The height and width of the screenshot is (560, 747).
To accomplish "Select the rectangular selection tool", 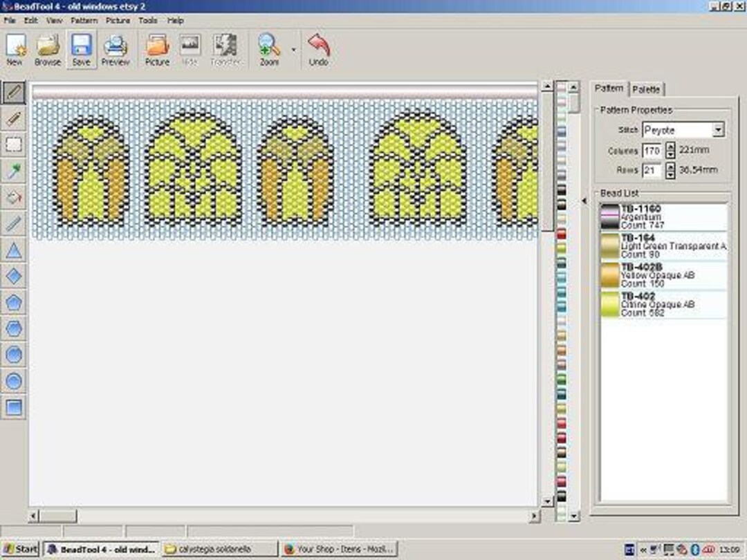I will pyautogui.click(x=14, y=144).
